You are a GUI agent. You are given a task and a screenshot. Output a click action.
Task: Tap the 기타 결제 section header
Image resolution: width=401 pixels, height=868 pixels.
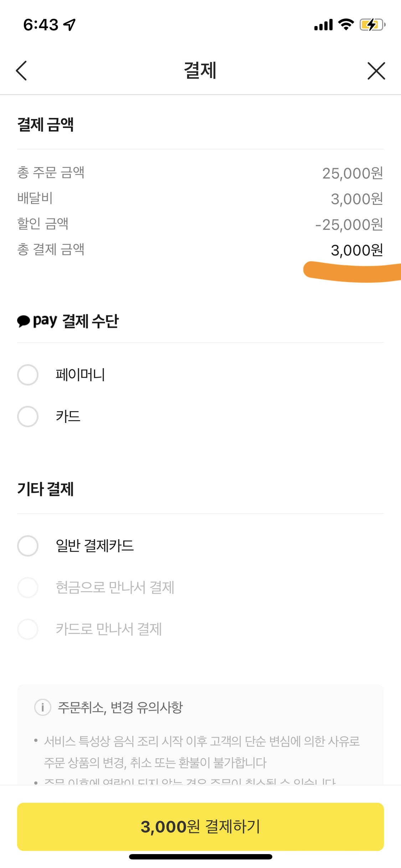point(46,489)
